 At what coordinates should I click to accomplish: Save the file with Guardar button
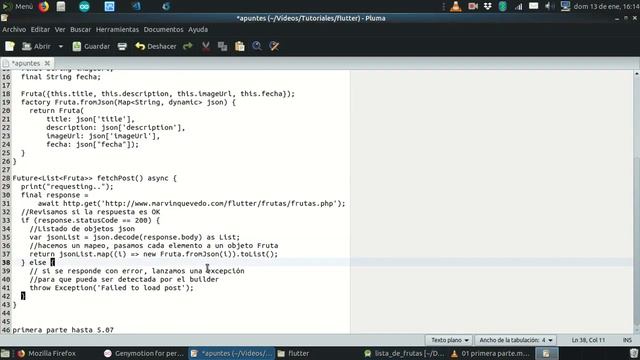click(x=91, y=47)
